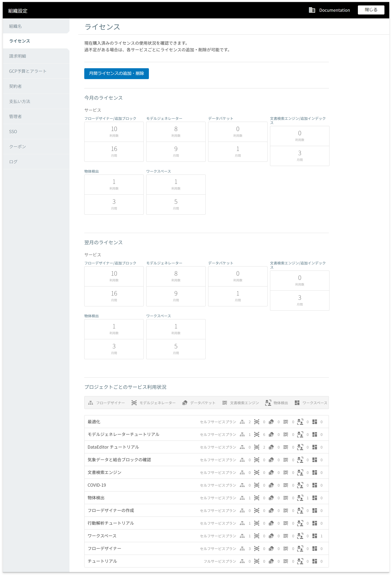
Task: Click the 行動解析チュートリアル project name
Action: (x=111, y=523)
